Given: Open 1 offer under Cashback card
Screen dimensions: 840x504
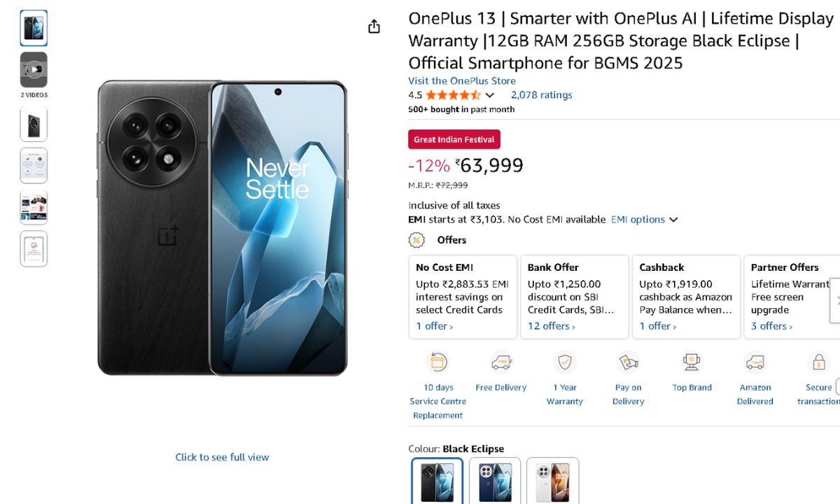Looking at the screenshot, I should (x=657, y=326).
